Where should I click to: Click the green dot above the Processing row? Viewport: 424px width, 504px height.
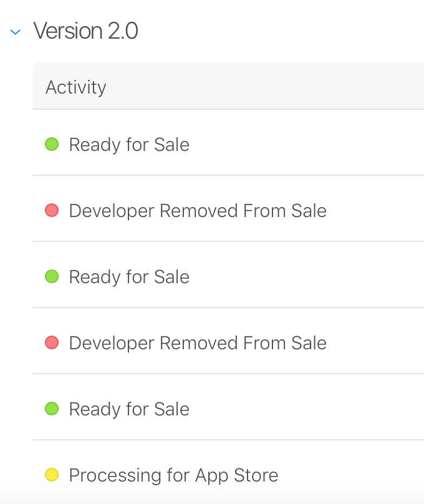(x=52, y=409)
